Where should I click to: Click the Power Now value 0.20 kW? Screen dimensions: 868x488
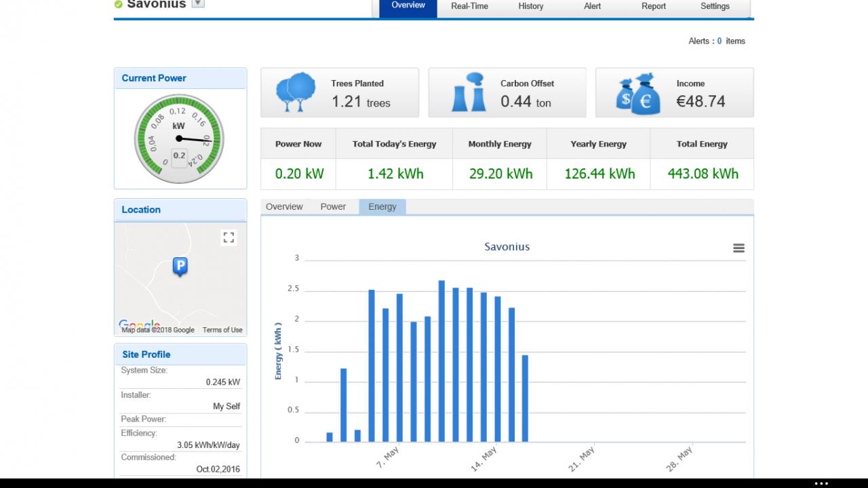click(299, 174)
